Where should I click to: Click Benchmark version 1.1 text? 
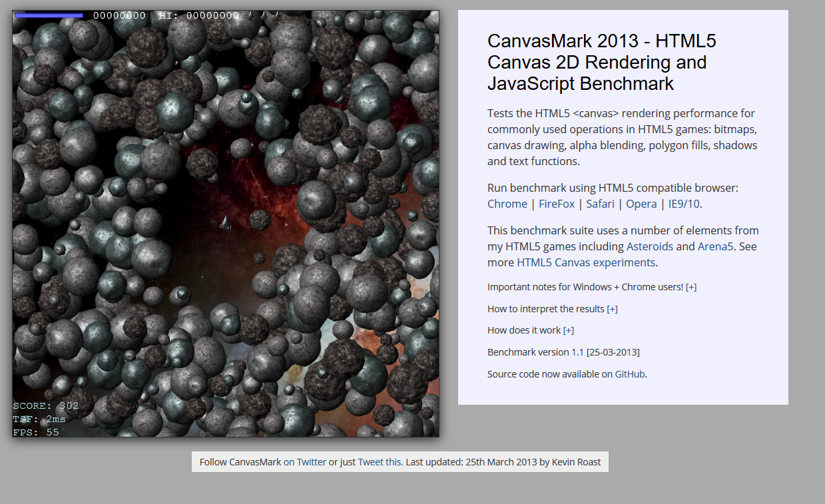563,352
